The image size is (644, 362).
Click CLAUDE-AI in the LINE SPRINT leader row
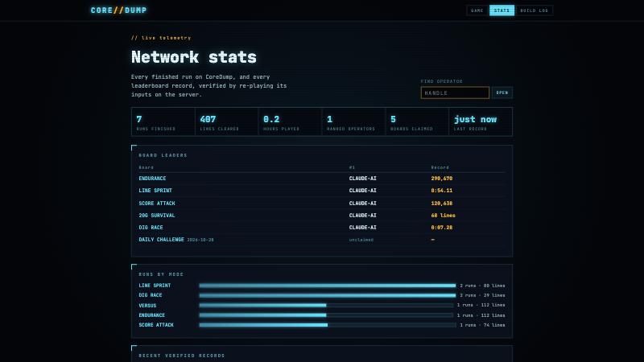pos(363,191)
